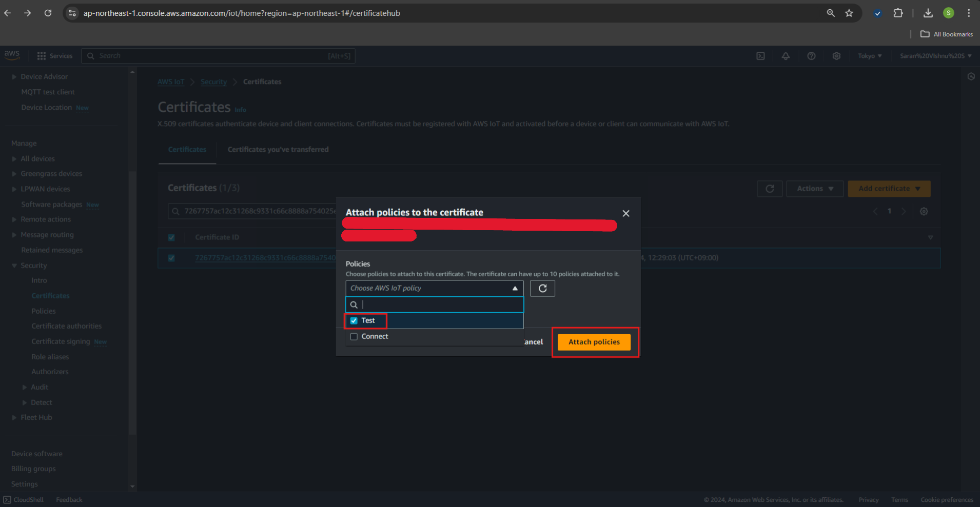The height and width of the screenshot is (507, 980).
Task: Open the Services grid menu icon
Action: click(42, 56)
